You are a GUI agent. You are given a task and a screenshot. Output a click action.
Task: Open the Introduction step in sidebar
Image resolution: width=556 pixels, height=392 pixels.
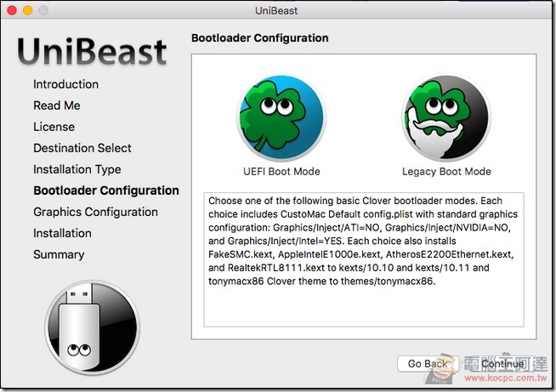66,84
